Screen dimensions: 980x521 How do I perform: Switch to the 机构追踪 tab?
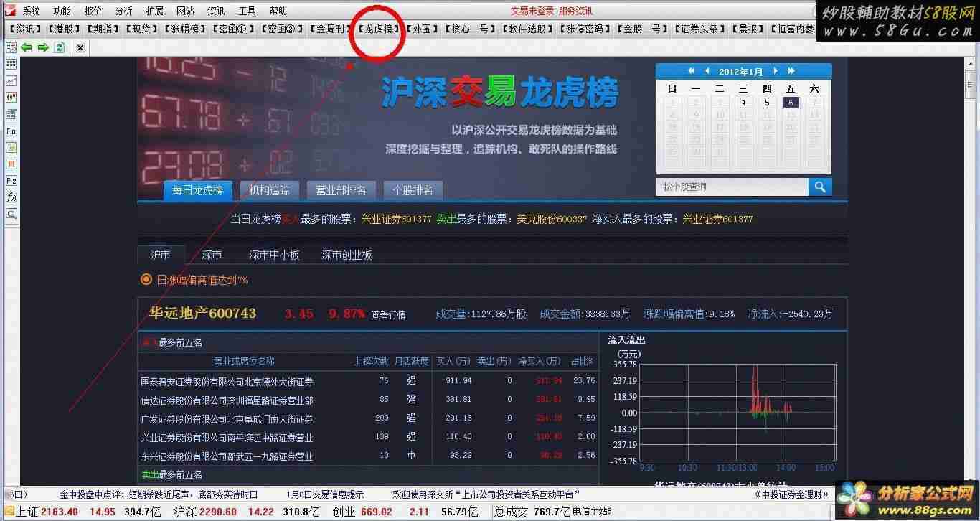tap(270, 190)
